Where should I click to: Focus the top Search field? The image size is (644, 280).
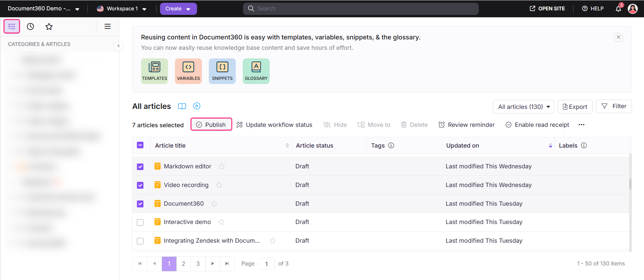361,9
